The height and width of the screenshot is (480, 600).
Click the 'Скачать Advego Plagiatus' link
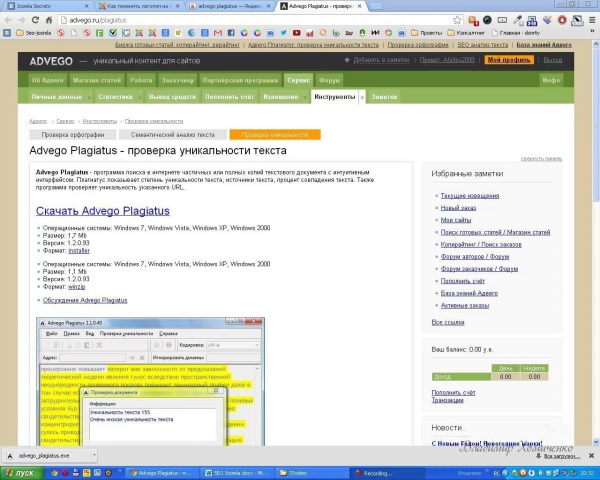tap(103, 211)
